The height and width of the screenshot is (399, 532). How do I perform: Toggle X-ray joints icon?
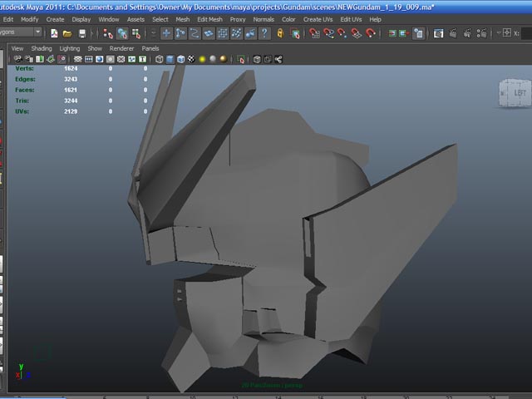[278, 59]
